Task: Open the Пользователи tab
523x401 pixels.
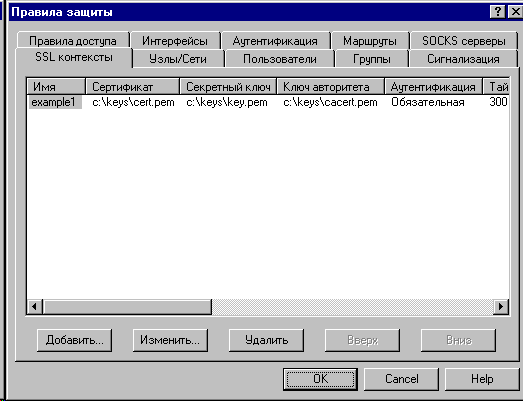Action: click(x=280, y=59)
